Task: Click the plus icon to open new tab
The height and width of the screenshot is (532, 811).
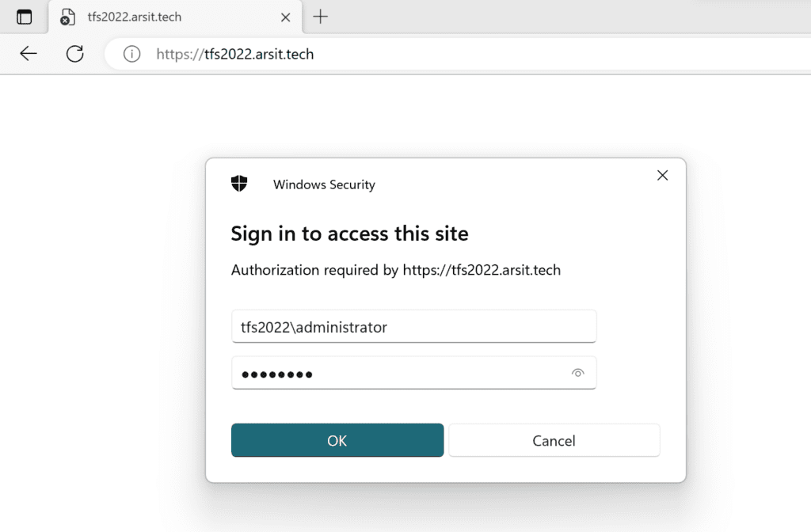Action: pos(320,16)
